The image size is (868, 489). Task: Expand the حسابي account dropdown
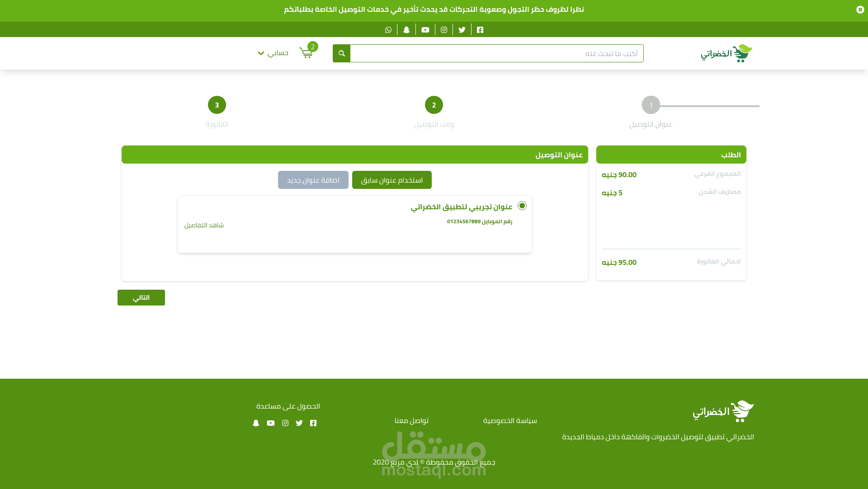coord(273,53)
